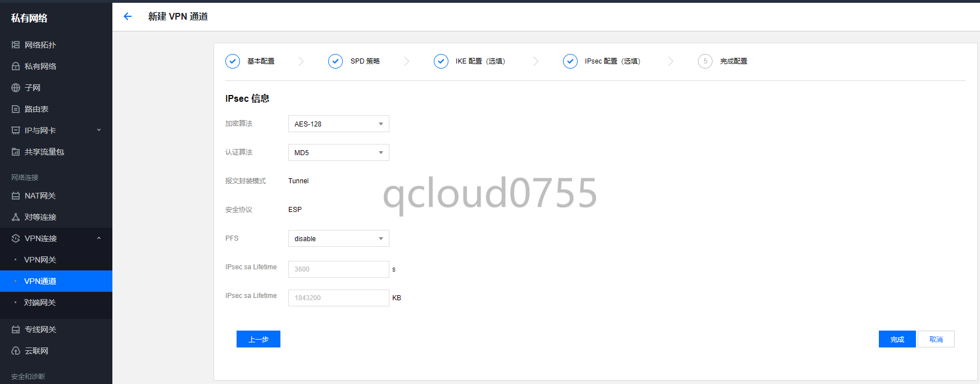Click the 完成 button

897,339
